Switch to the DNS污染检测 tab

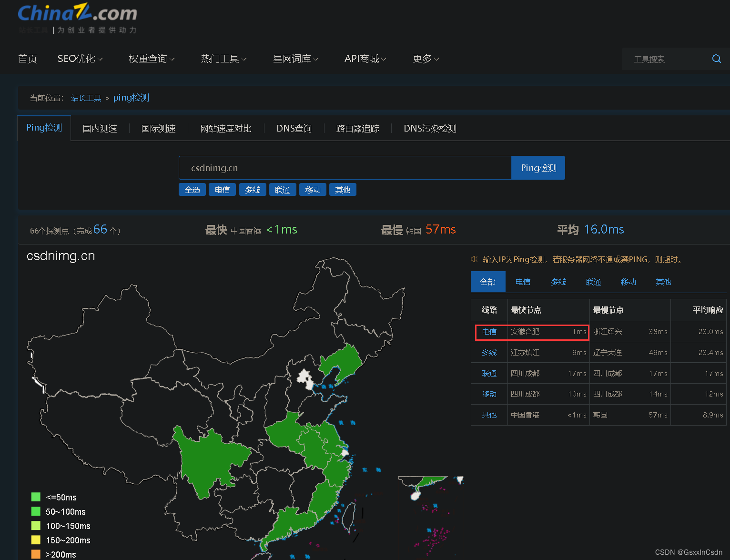(430, 129)
